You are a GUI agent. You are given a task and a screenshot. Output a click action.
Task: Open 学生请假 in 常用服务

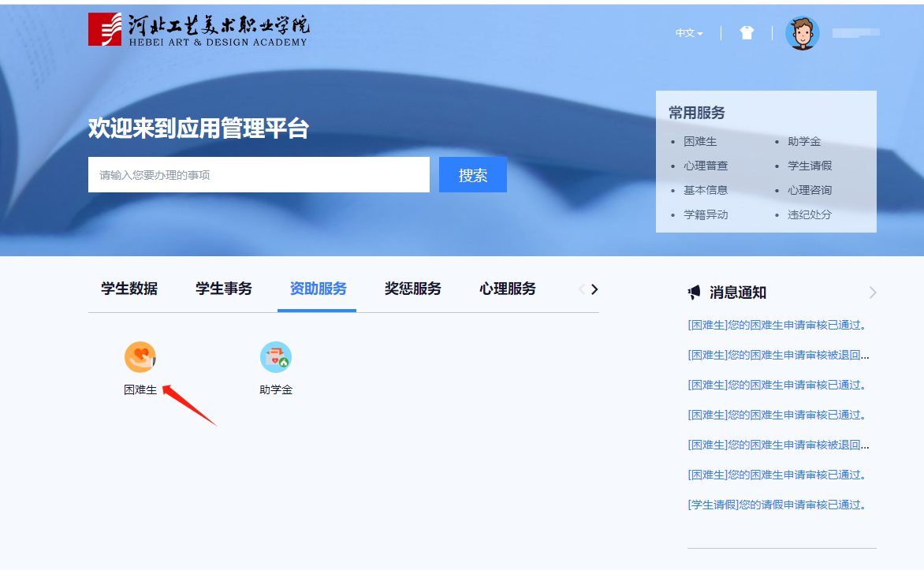point(810,166)
